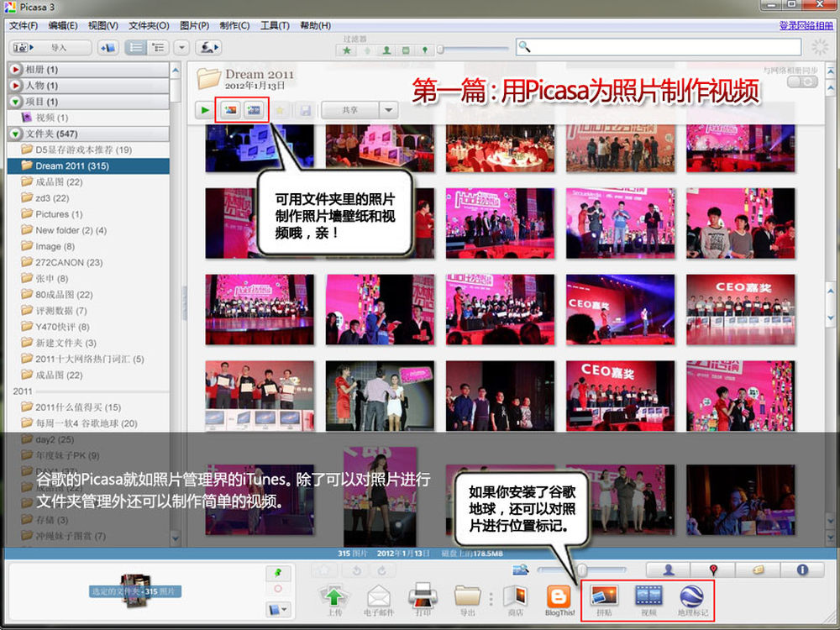Open the add-to-album dropdown in the tray

click(x=277, y=609)
